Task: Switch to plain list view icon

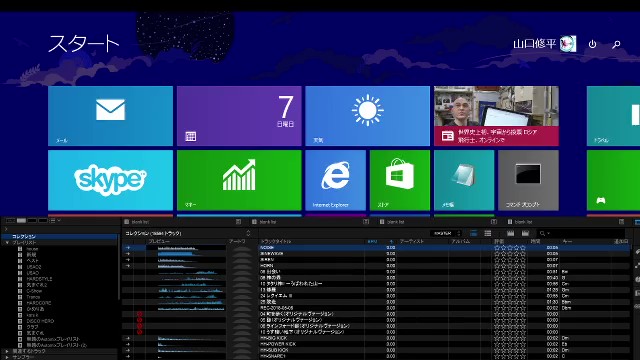Action: pos(487,233)
